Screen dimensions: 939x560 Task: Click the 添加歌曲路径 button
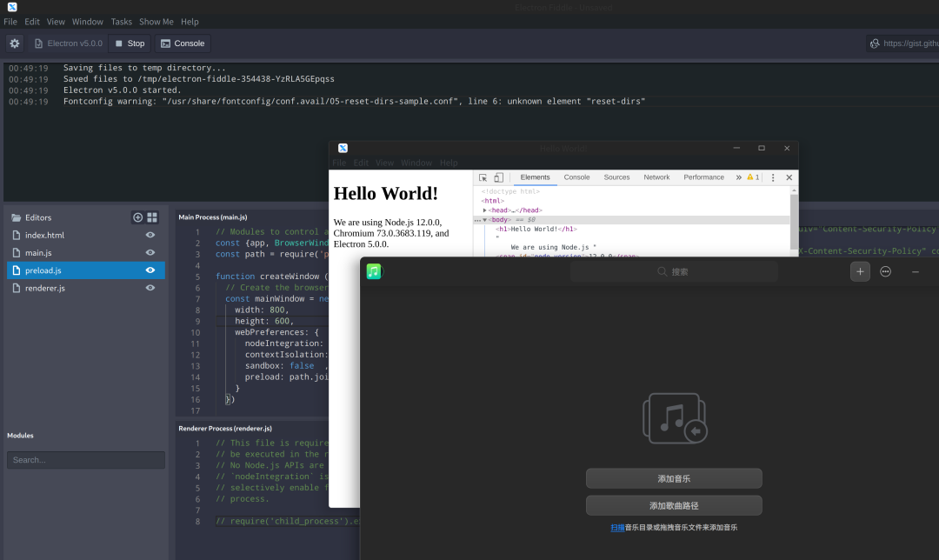(x=674, y=505)
